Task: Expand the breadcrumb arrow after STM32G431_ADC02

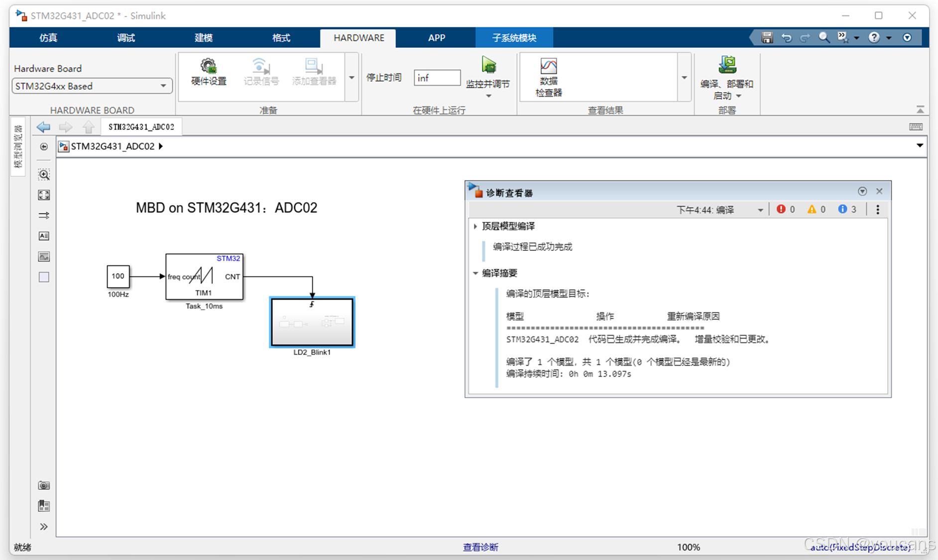Action: [161, 146]
